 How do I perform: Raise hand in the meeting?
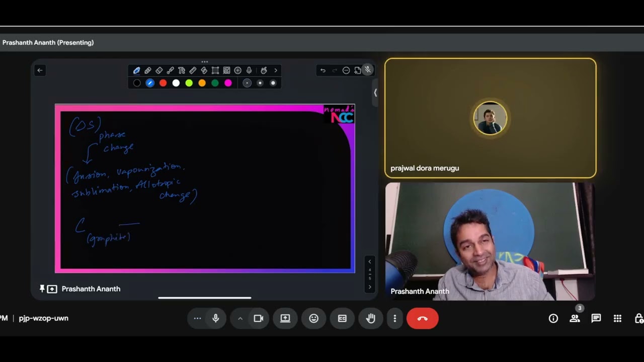pos(371,318)
